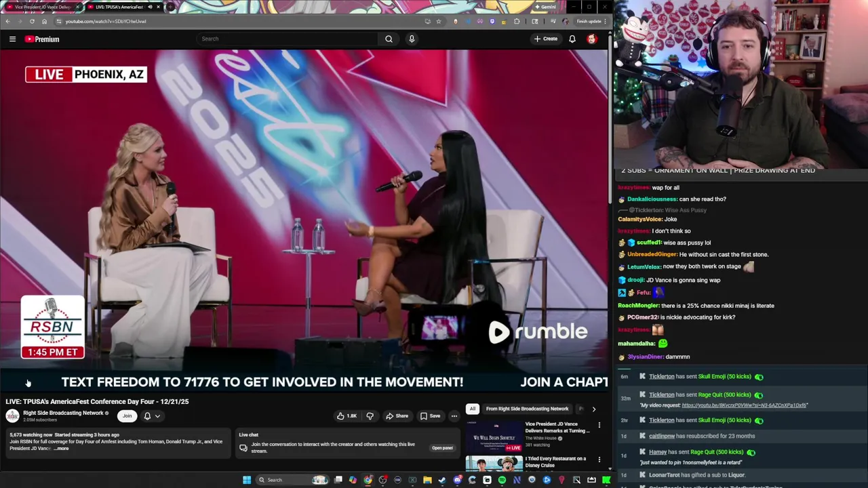The image size is (868, 488).
Task: Open Steam from the taskbar
Action: click(441, 480)
